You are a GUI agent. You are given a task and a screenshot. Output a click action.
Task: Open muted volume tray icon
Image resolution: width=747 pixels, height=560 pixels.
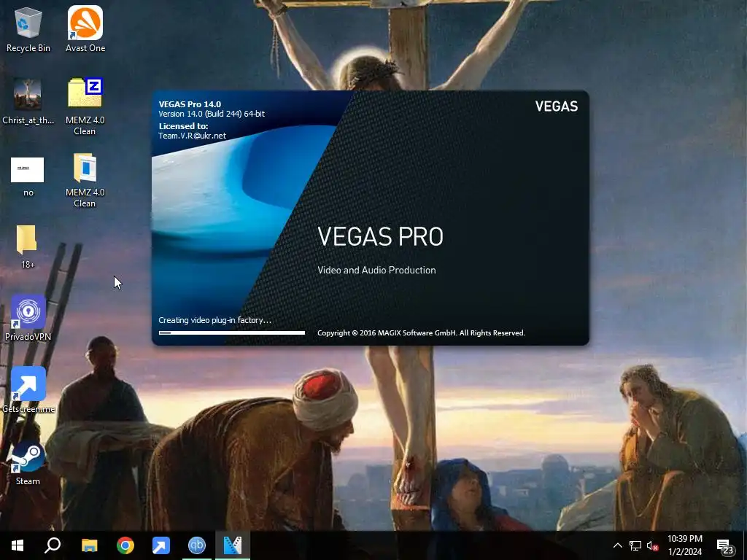pyautogui.click(x=652, y=545)
